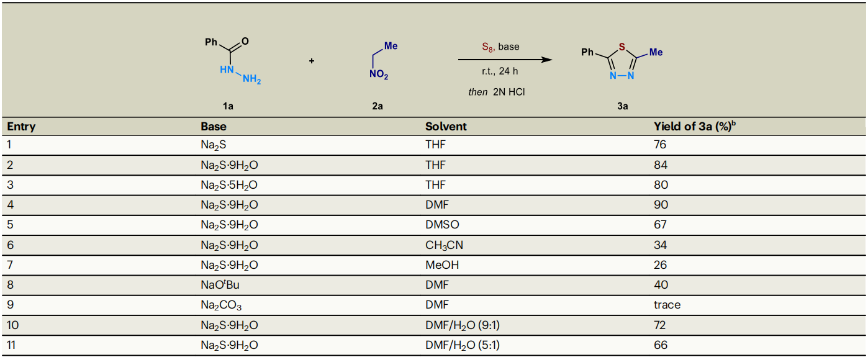Click the "Entry" column header
Image resolution: width=868 pixels, height=357 pixels.
point(21,127)
